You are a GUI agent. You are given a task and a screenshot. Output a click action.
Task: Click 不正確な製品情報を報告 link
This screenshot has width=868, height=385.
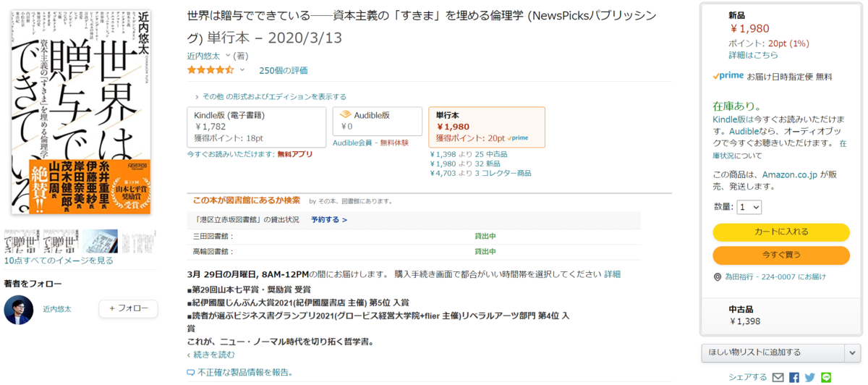coord(245,373)
